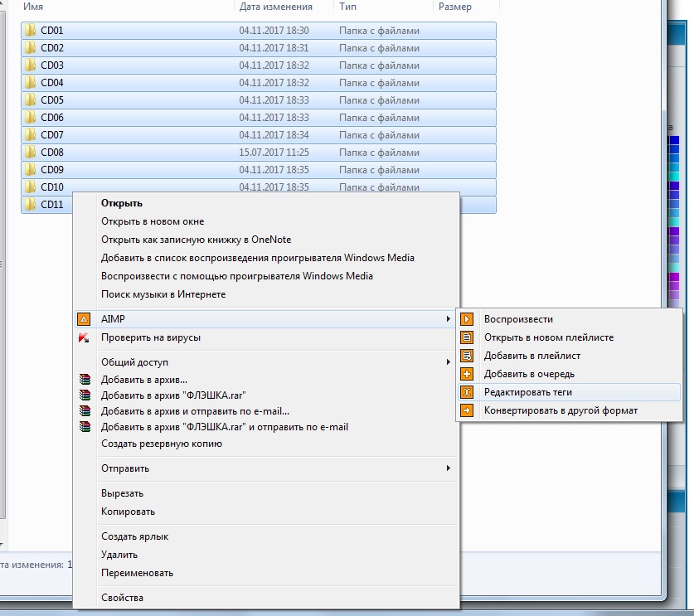Click WinRAR icon beside Добавить в архив...
The image size is (694, 616).
83,379
